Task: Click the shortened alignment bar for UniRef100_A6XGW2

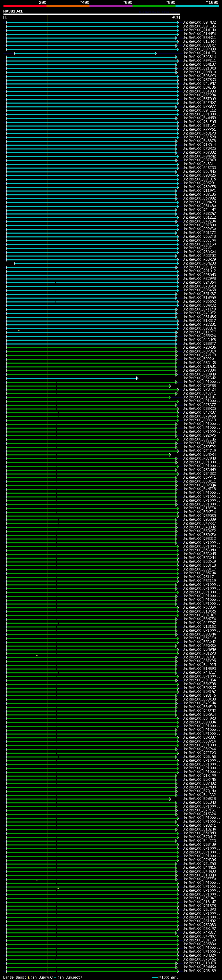Action: coord(72,378)
